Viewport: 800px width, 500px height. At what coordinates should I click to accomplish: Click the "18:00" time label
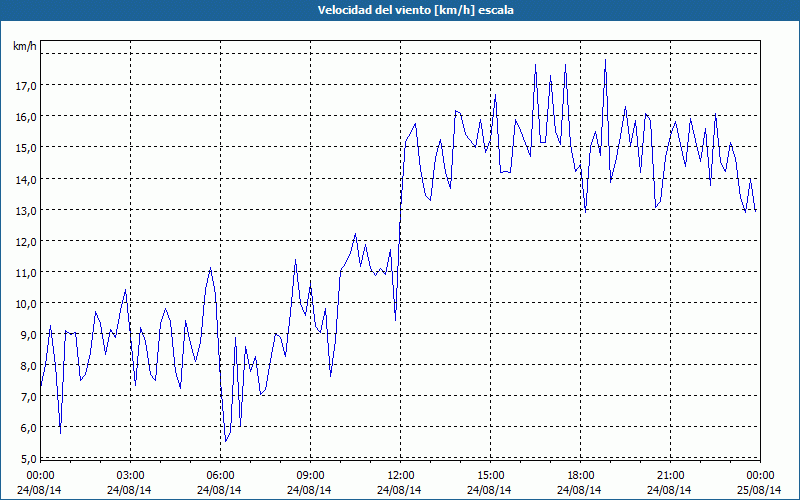coord(581,476)
